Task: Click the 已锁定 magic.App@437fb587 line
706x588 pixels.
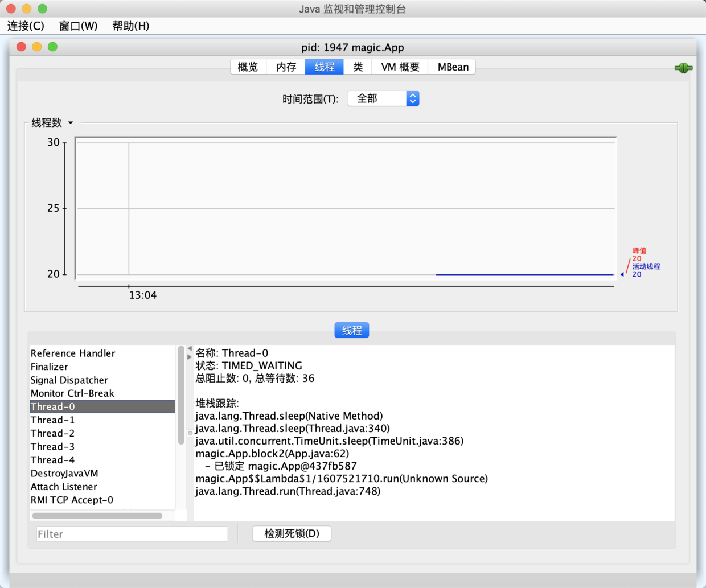Action: [281, 466]
